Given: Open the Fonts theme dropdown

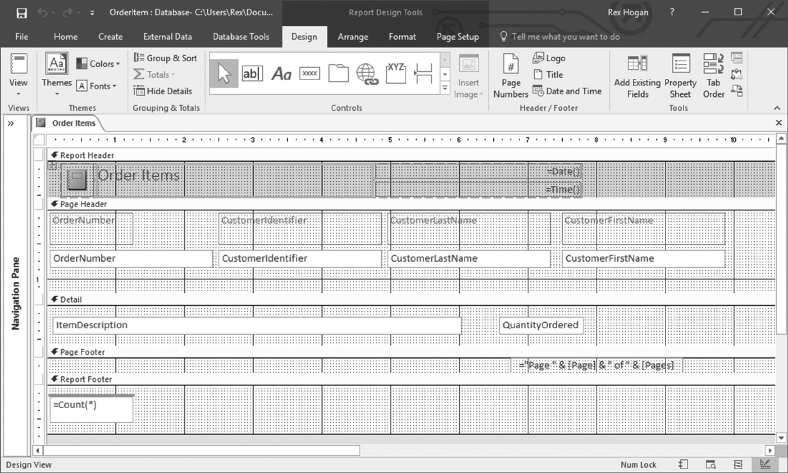Looking at the screenshot, I should 96,86.
